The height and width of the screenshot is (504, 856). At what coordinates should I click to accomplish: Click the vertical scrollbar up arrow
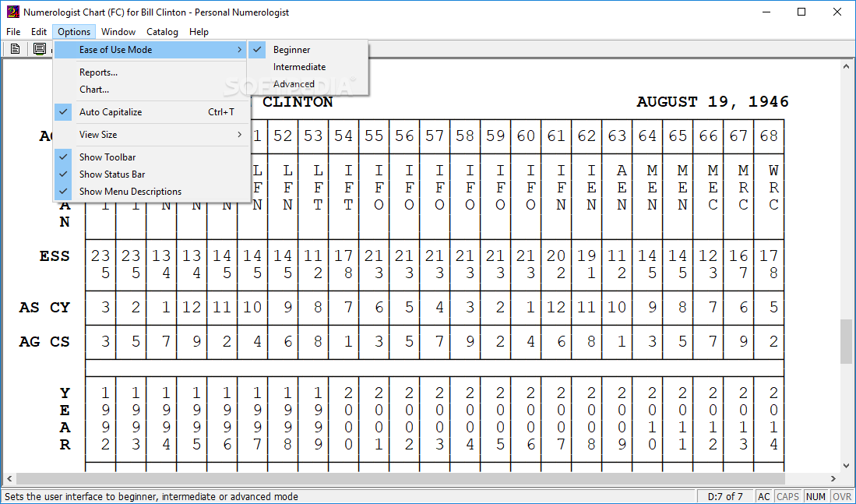pyautogui.click(x=846, y=65)
